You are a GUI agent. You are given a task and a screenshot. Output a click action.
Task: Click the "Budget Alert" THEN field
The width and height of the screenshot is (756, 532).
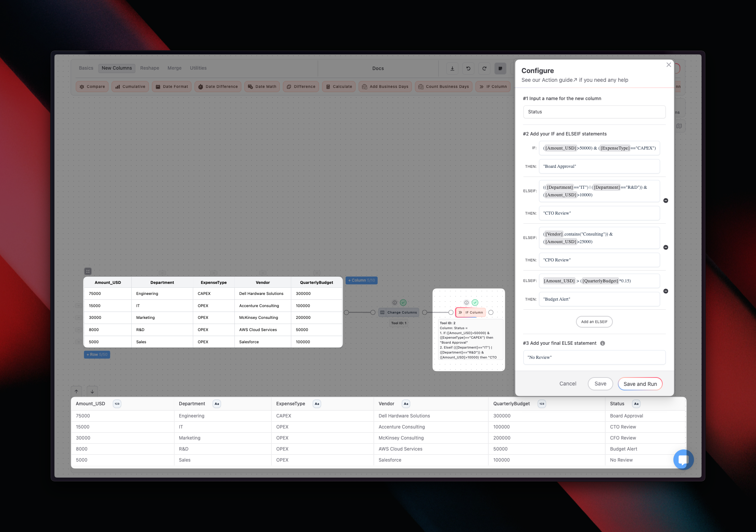coord(599,299)
